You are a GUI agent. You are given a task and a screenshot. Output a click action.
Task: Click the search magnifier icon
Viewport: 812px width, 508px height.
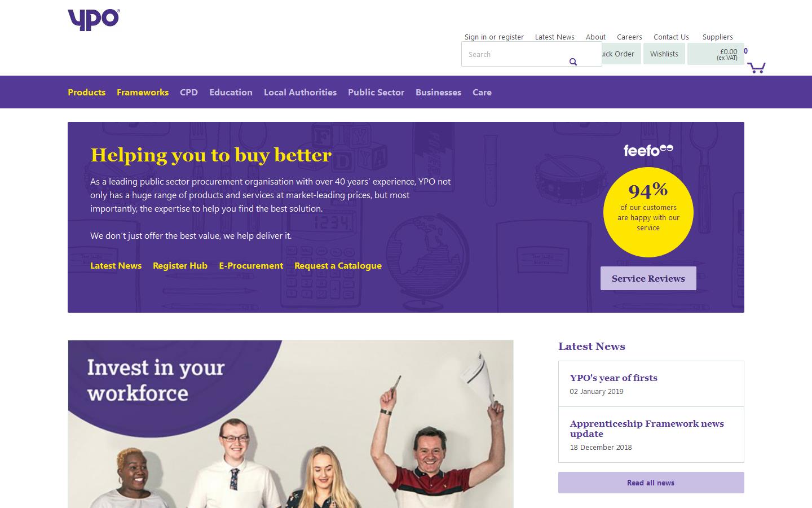pyautogui.click(x=573, y=62)
